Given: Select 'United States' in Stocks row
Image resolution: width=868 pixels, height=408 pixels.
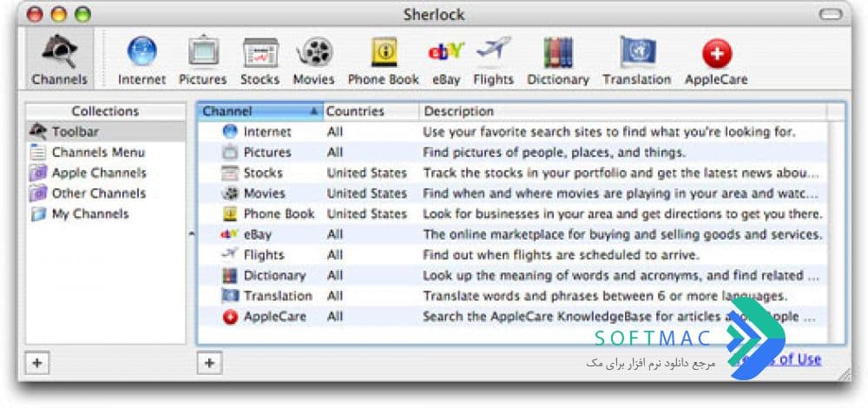Looking at the screenshot, I should pos(367,173).
